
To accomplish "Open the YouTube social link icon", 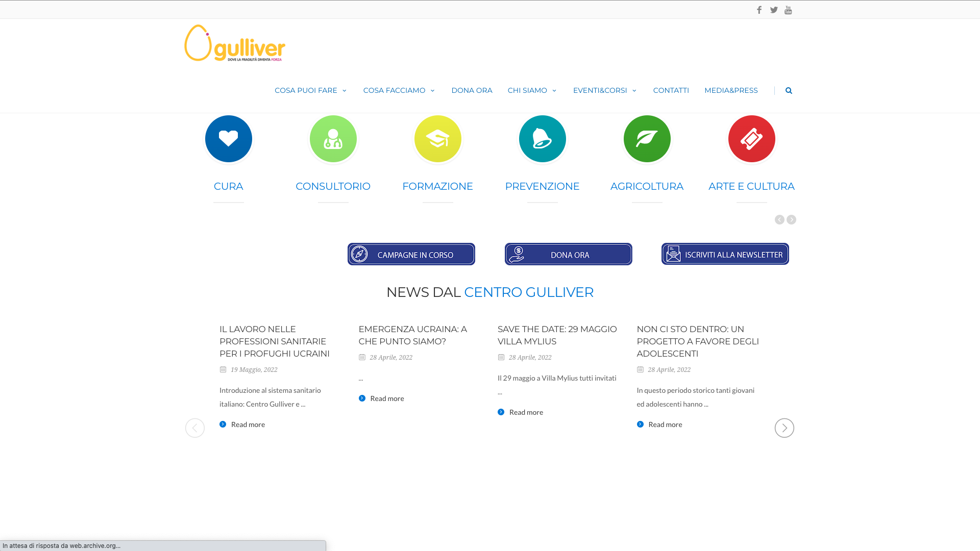I will pyautogui.click(x=788, y=10).
